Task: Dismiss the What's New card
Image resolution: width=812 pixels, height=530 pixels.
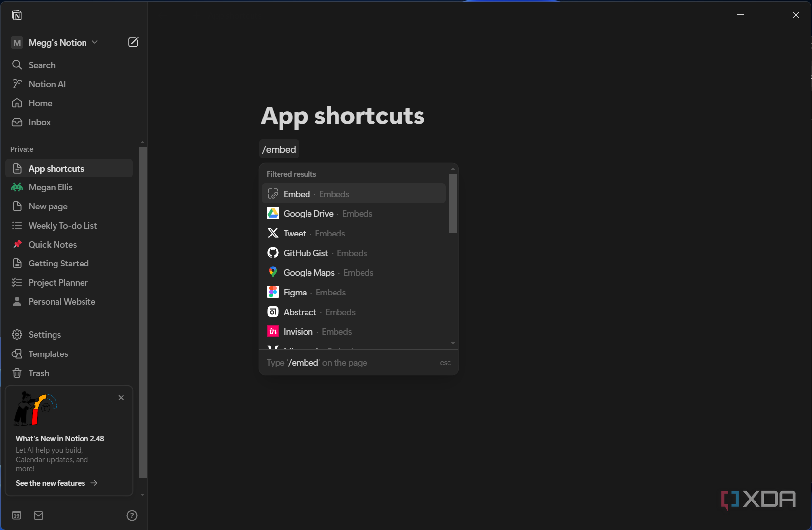Action: (x=121, y=398)
